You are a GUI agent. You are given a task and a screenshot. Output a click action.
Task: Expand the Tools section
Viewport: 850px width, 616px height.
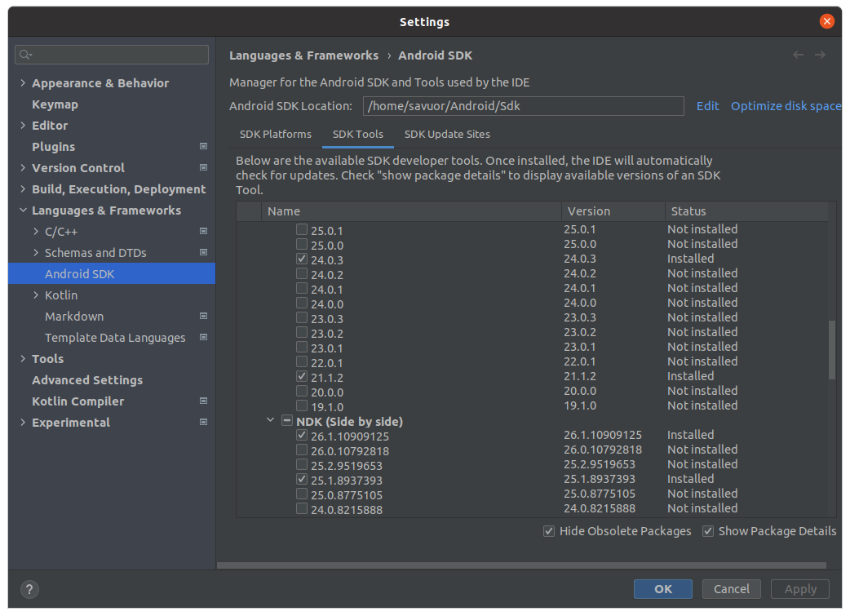(22, 358)
